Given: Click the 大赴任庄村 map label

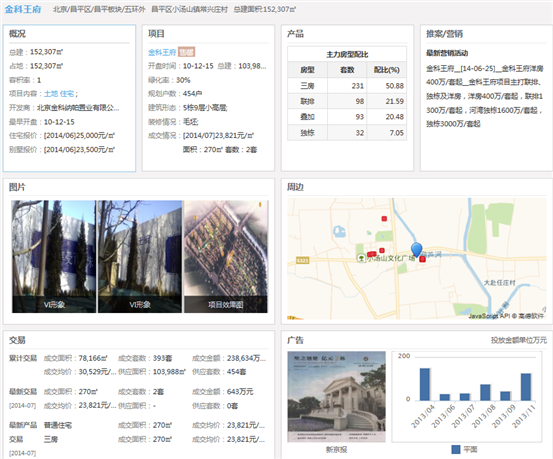Looking at the screenshot, I should tap(500, 283).
